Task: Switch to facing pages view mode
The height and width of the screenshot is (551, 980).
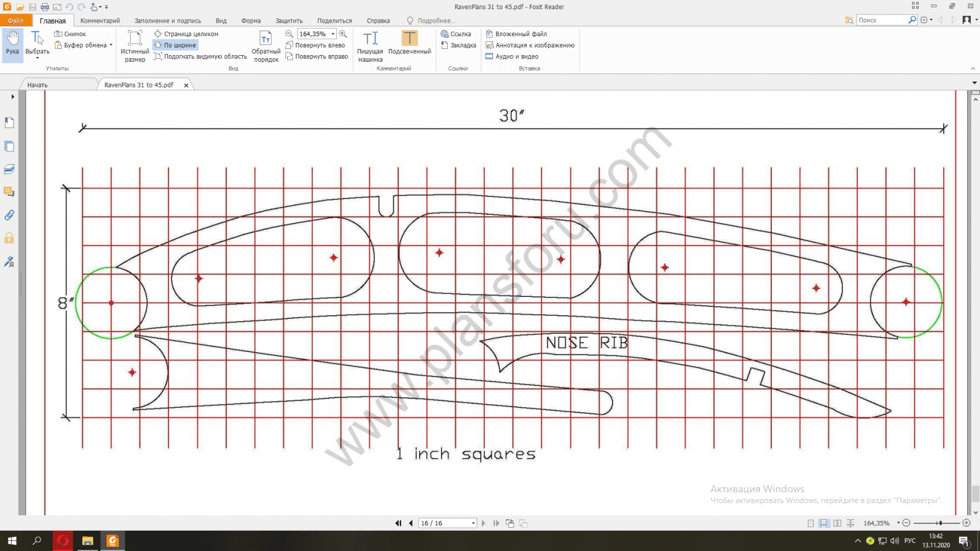Action: [837, 523]
